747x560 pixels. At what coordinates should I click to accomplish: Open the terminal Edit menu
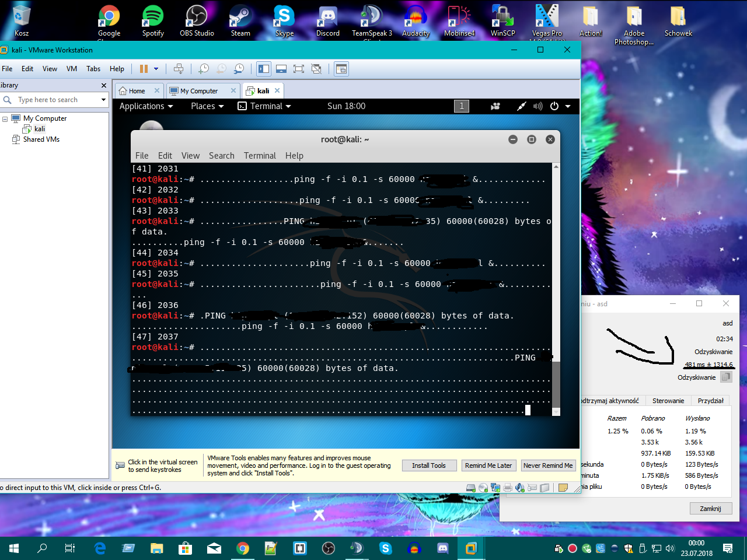tap(165, 156)
